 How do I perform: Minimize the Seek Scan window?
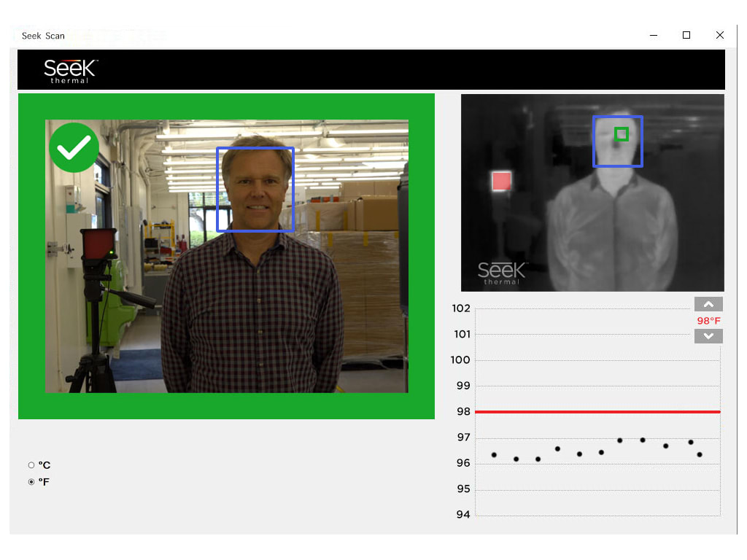652,35
